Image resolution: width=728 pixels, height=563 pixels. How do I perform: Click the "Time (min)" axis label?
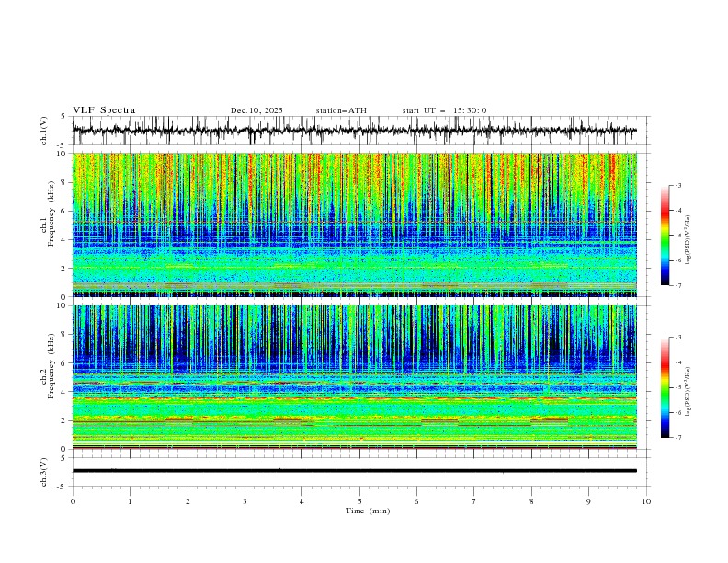[x=368, y=511]
